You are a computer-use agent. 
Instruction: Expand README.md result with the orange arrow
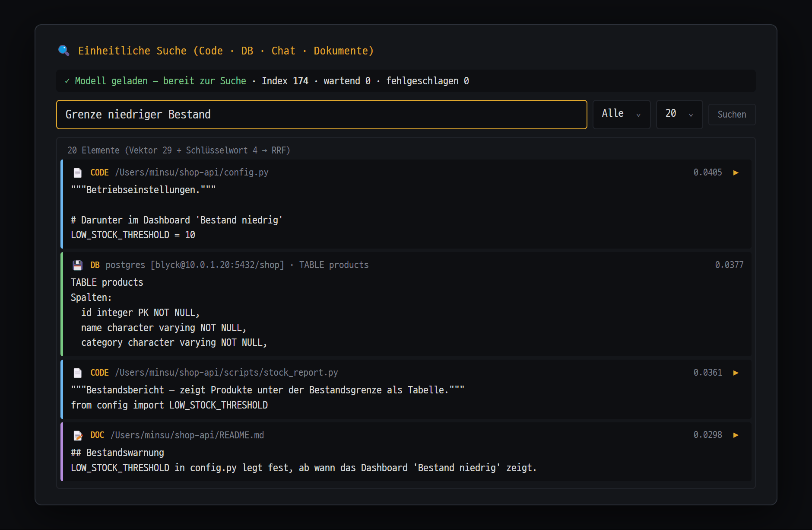coord(736,435)
